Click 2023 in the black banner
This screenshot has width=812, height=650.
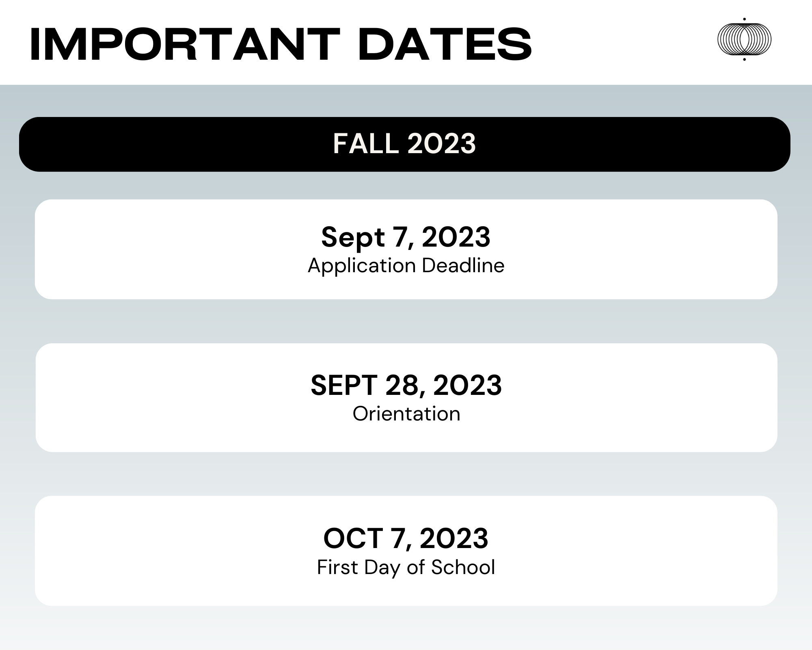click(x=441, y=143)
